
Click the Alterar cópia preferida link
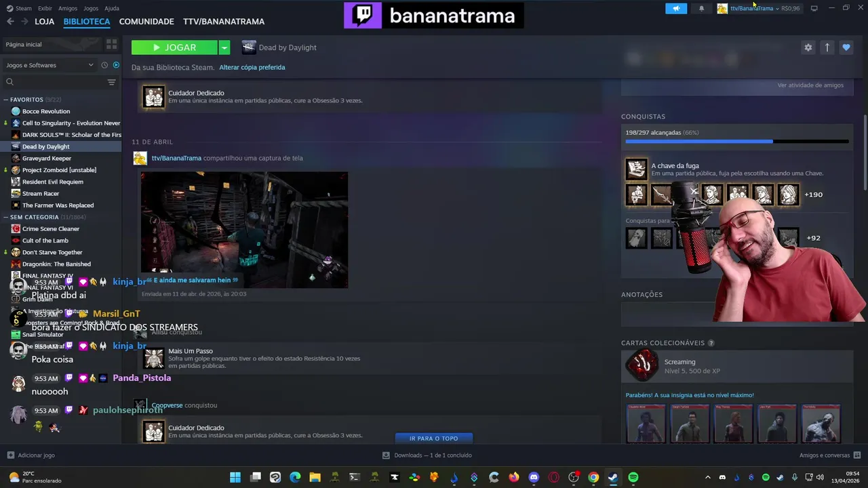tap(252, 67)
